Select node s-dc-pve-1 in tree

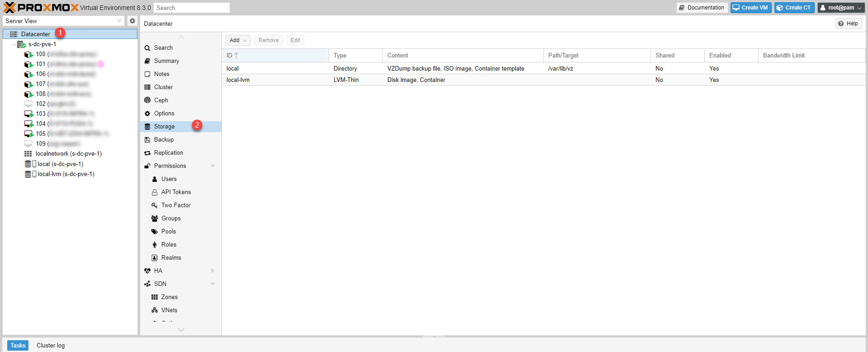pyautogui.click(x=42, y=44)
